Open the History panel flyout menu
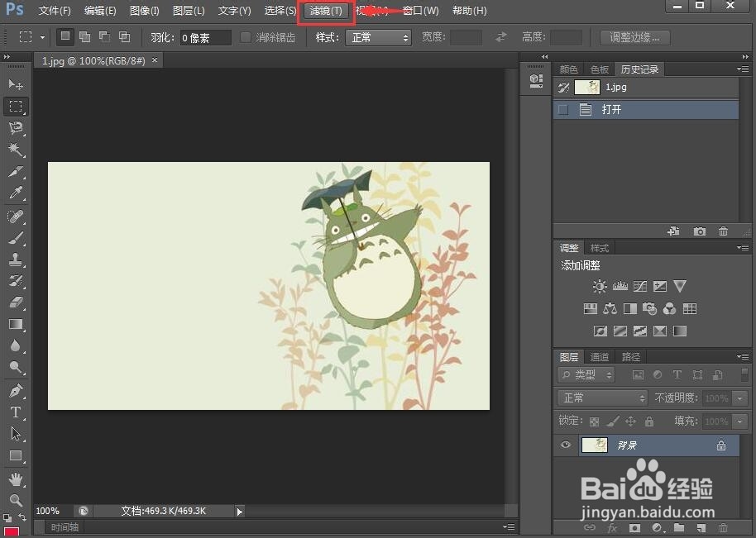The image size is (756, 538). tap(743, 69)
